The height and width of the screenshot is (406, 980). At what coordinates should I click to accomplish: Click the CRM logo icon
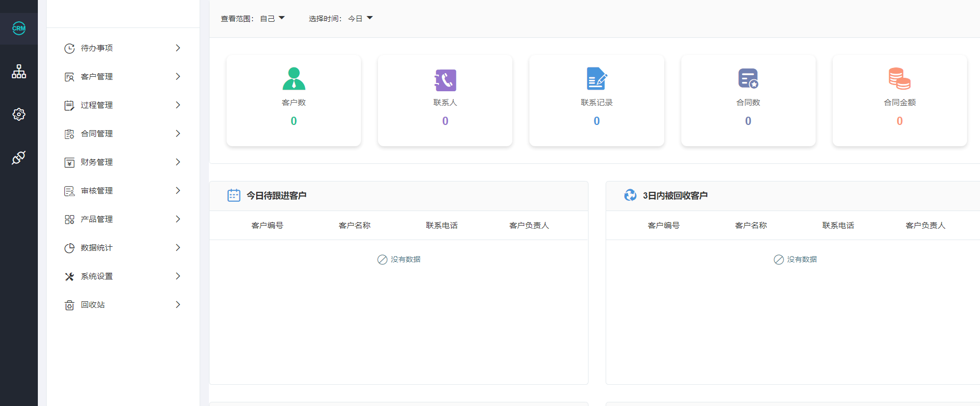(x=19, y=29)
